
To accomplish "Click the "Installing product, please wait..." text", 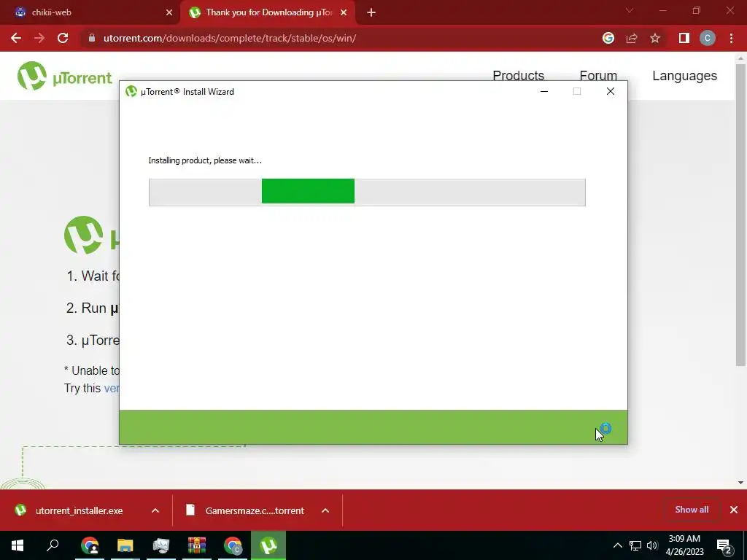I will [205, 160].
